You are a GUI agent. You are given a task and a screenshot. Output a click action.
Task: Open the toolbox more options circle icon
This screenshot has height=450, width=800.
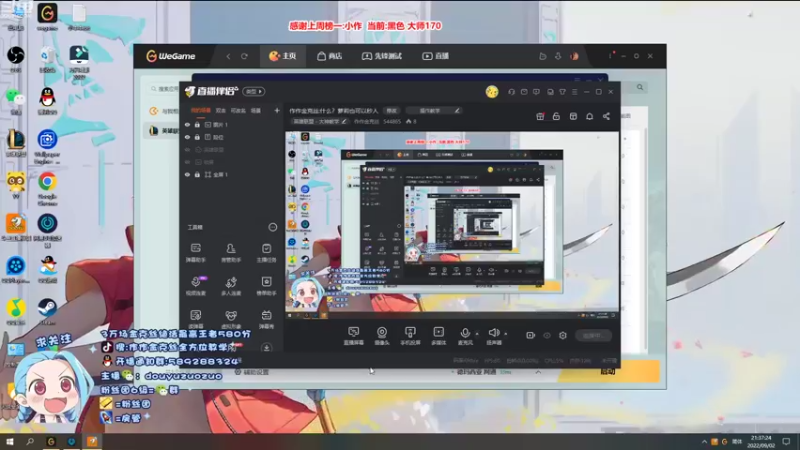(x=272, y=227)
